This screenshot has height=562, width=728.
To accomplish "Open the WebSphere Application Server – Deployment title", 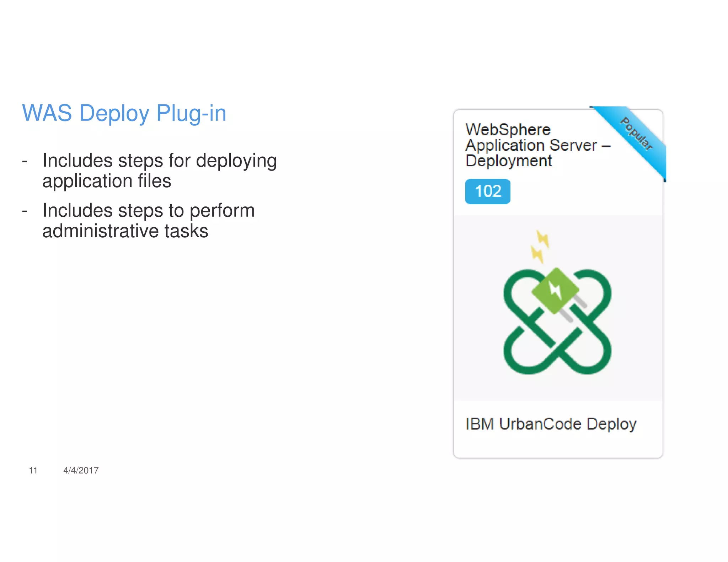I will [538, 145].
